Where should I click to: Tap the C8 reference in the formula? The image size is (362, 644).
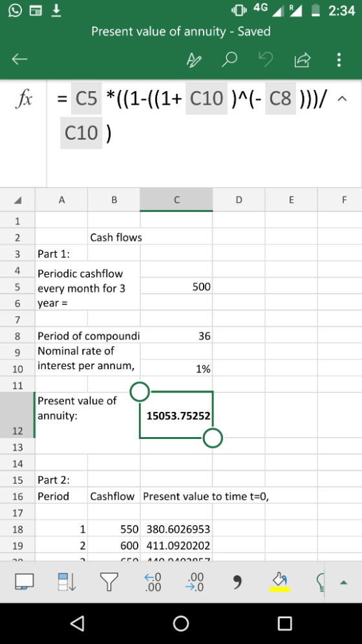pyautogui.click(x=281, y=98)
